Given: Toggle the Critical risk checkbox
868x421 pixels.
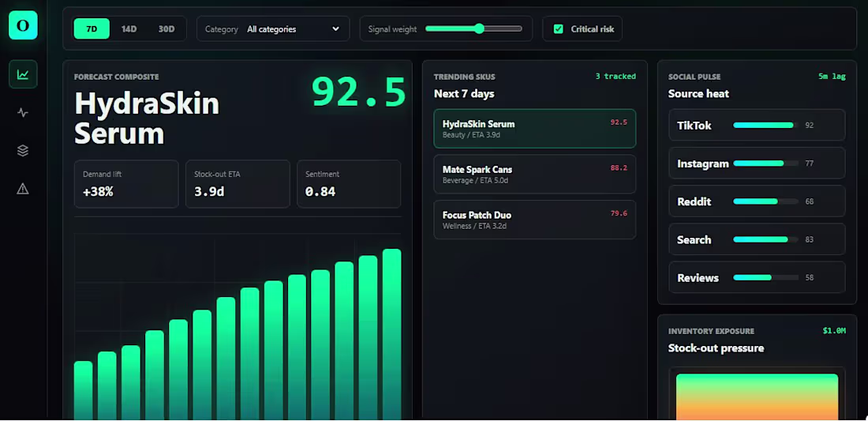Looking at the screenshot, I should click(x=559, y=28).
